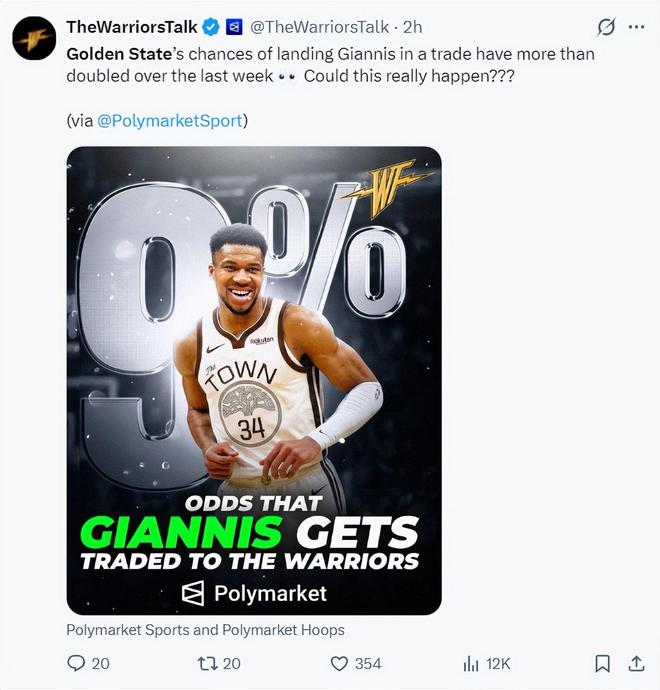View post analytics showing 12K views

tap(471, 663)
